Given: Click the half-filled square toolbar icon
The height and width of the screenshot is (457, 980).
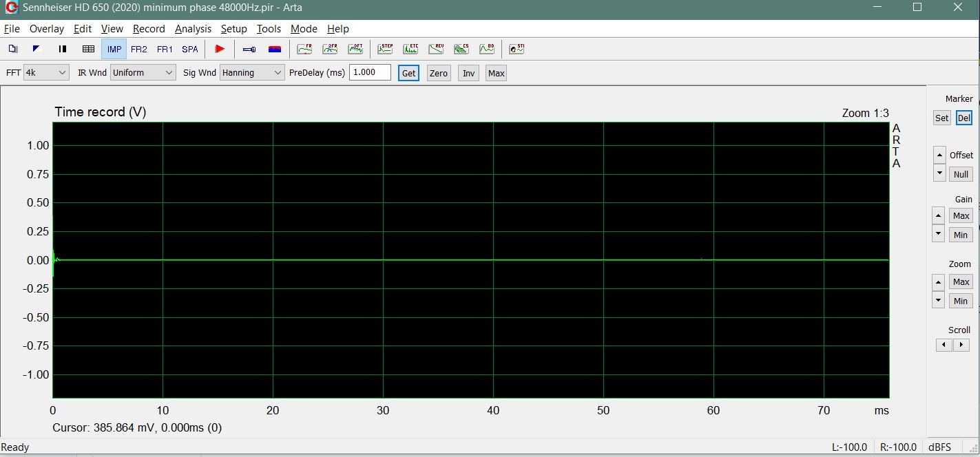Looking at the screenshot, I should [x=37, y=49].
